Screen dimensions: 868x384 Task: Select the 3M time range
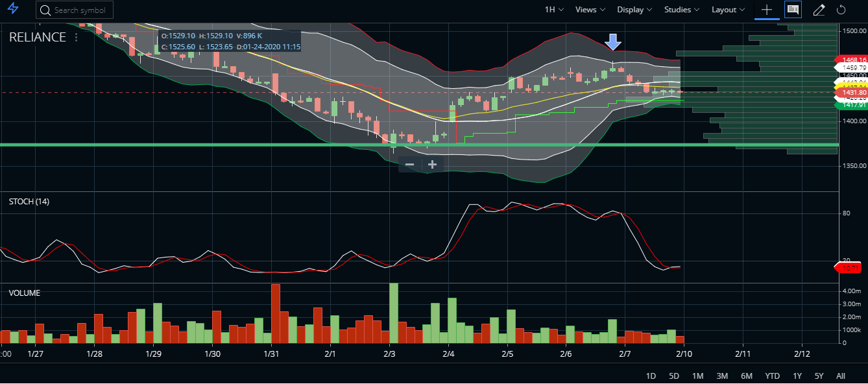[722, 376]
